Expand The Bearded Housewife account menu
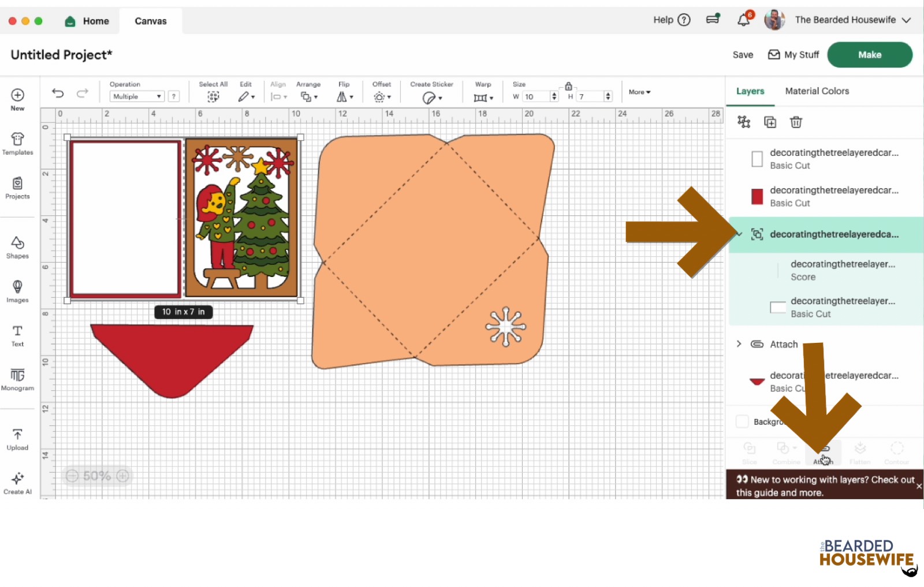Viewport: 924px width, 587px height. [906, 20]
